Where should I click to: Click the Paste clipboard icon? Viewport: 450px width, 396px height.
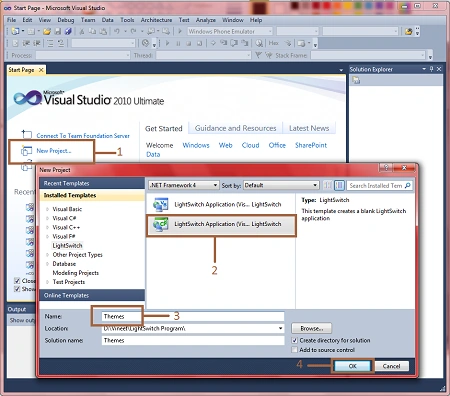tap(103, 31)
